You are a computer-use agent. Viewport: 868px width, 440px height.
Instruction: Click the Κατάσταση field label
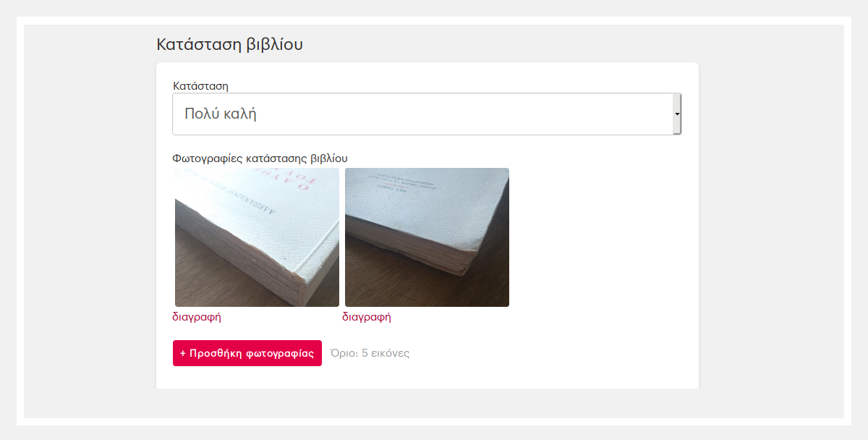click(200, 85)
